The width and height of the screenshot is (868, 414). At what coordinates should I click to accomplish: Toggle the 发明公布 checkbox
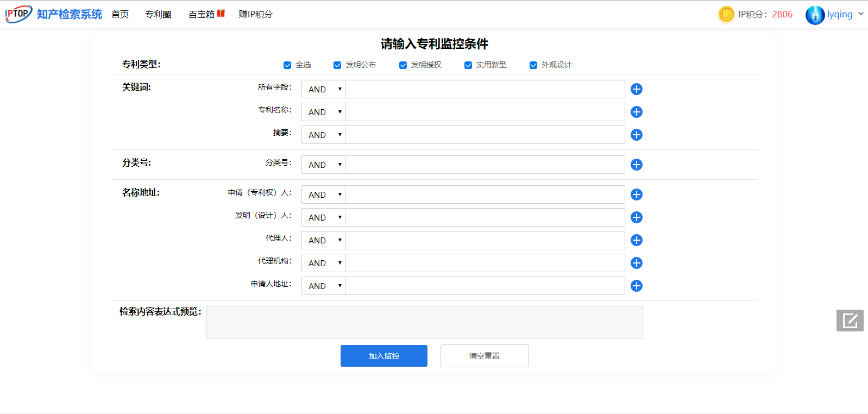point(337,65)
